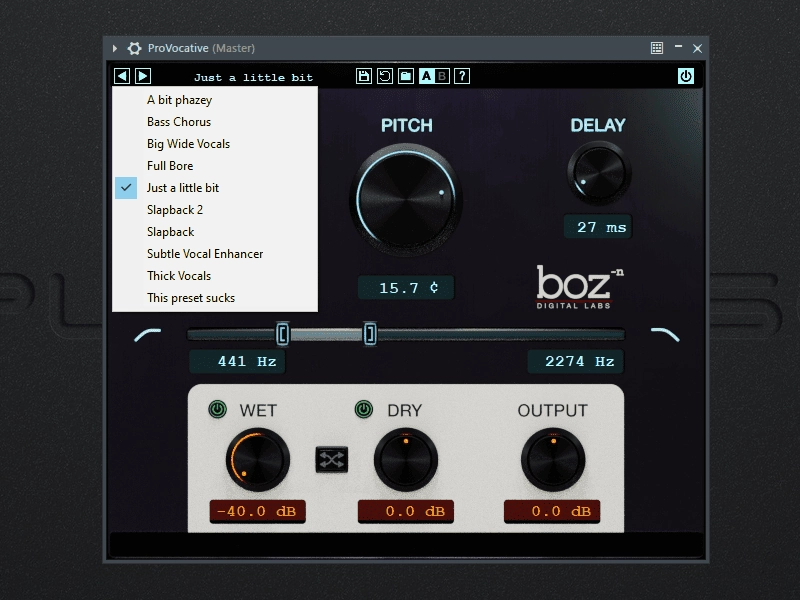Click the DRY level knob
The image size is (800, 600).
[x=406, y=460]
